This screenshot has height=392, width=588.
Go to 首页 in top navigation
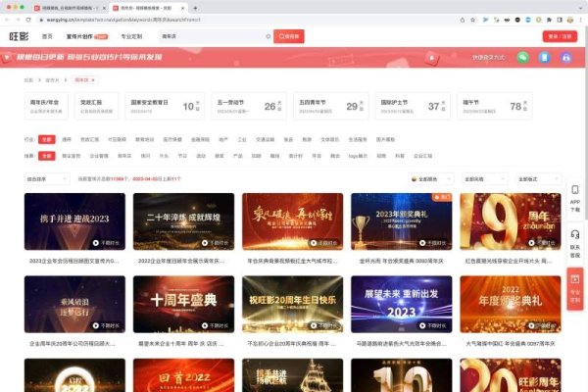(x=47, y=36)
